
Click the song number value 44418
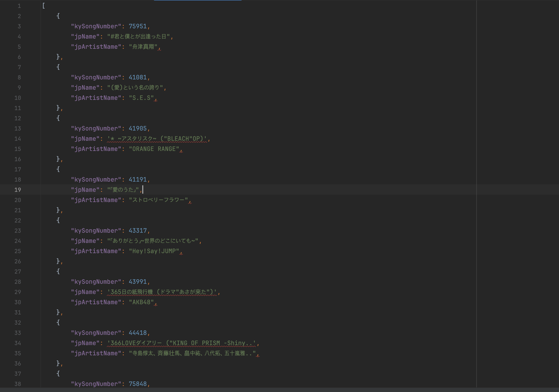click(x=138, y=333)
